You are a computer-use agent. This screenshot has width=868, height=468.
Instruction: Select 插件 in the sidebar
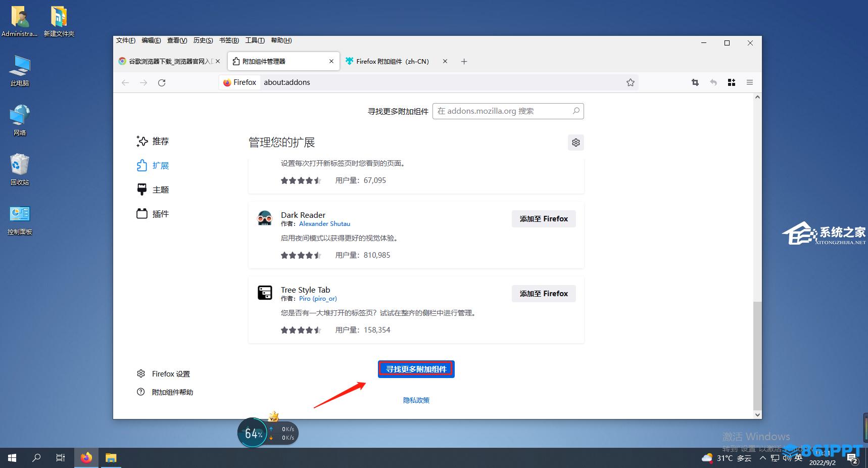(x=153, y=214)
